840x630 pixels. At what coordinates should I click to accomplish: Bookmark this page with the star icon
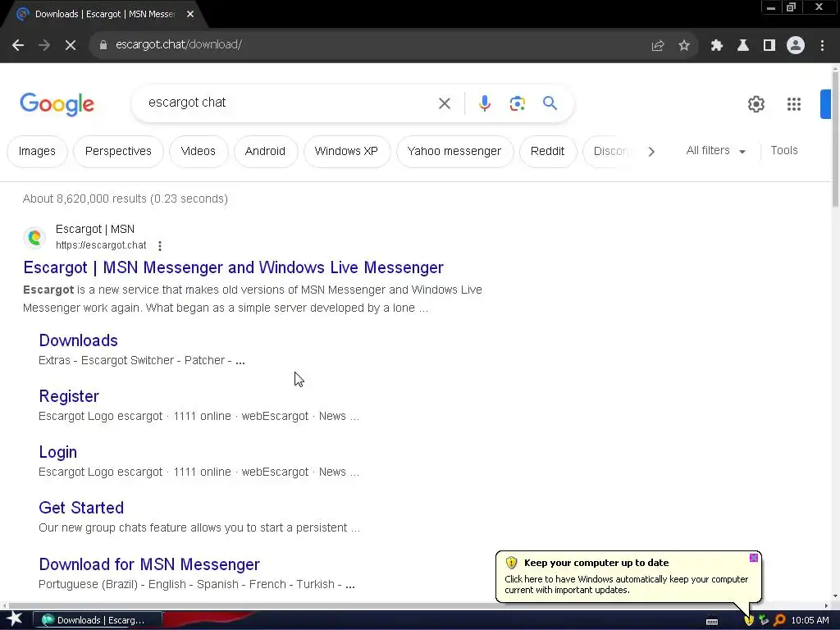(684, 46)
